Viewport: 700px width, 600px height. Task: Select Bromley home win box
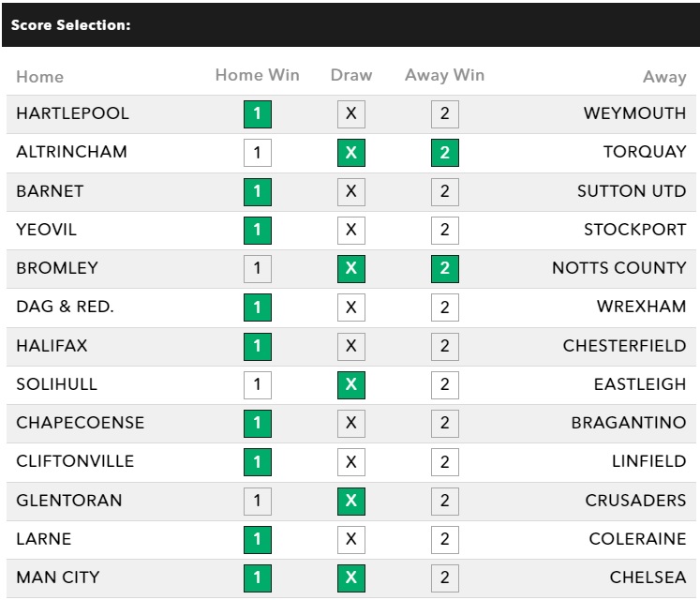click(x=257, y=269)
